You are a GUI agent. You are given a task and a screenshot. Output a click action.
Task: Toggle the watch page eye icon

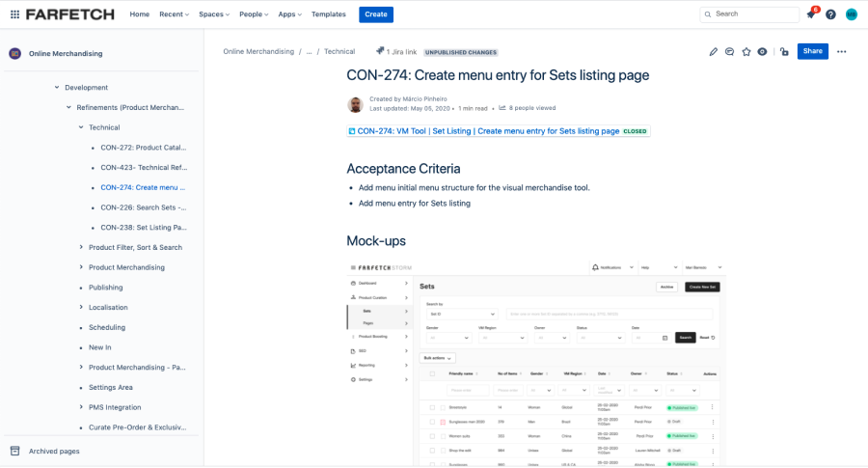(762, 52)
